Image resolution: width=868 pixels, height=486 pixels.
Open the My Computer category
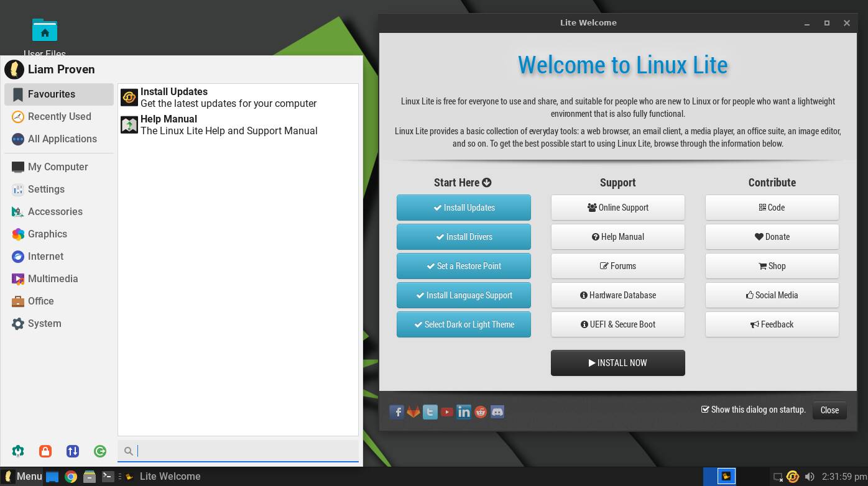coord(59,167)
